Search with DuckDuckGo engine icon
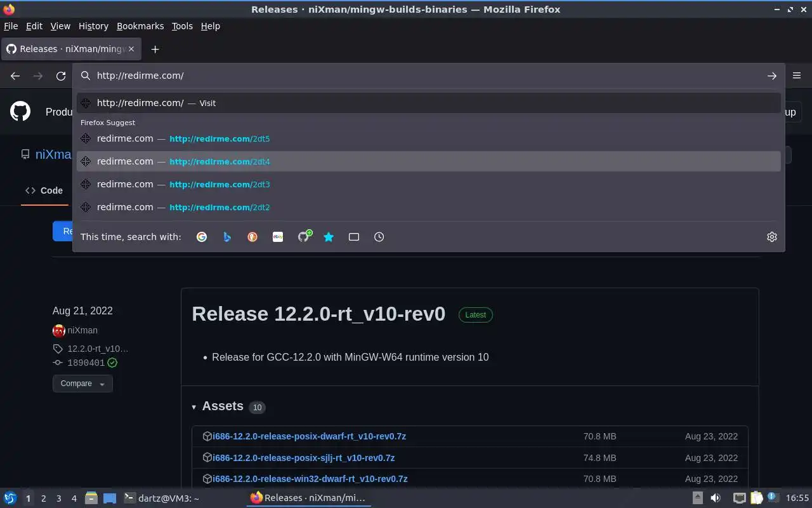 pos(252,237)
